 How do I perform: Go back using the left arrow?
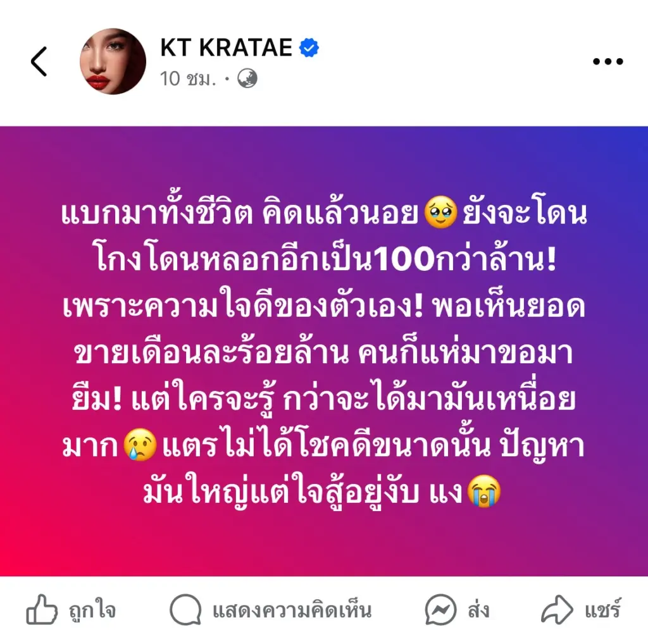[39, 61]
